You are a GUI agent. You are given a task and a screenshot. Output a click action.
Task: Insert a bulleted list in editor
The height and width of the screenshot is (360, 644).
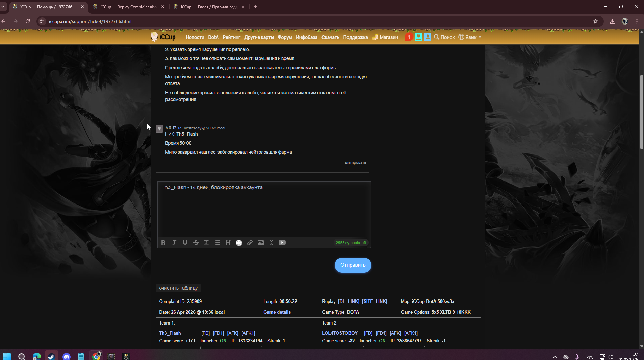(x=217, y=243)
